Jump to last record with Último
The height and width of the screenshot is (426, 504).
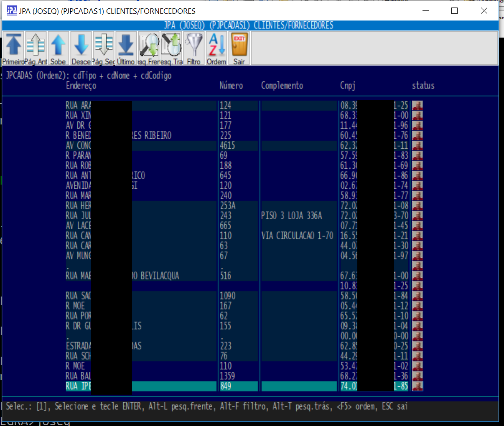click(126, 48)
